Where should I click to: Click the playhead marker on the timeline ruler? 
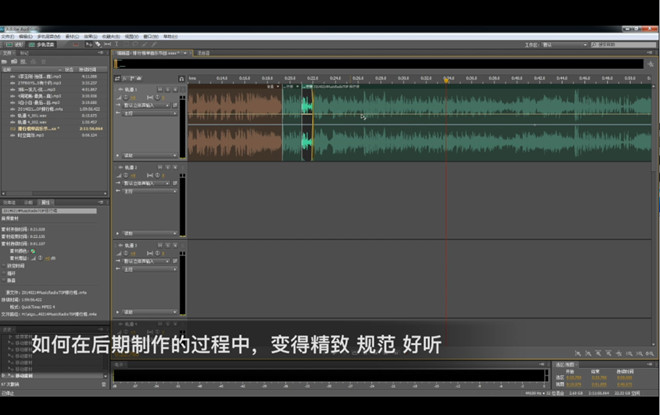(446, 79)
